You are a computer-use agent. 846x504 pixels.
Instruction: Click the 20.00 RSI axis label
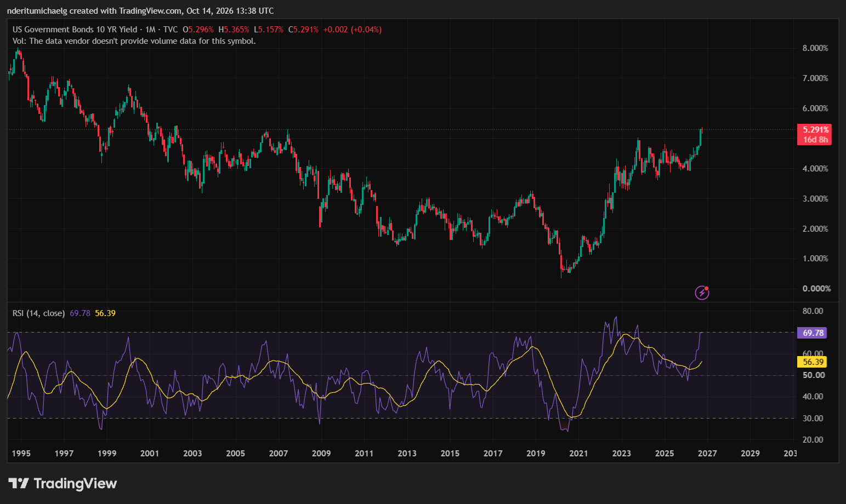pos(813,440)
